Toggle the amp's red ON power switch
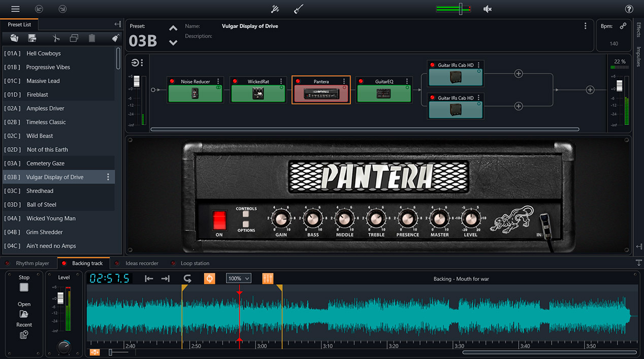Viewport: 644px width, 359px height. click(x=219, y=220)
